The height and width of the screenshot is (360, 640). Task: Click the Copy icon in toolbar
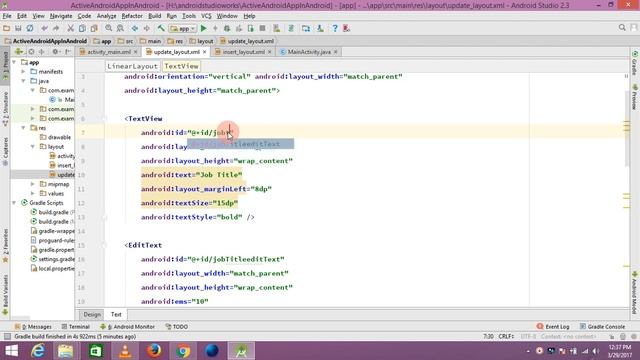82,28
